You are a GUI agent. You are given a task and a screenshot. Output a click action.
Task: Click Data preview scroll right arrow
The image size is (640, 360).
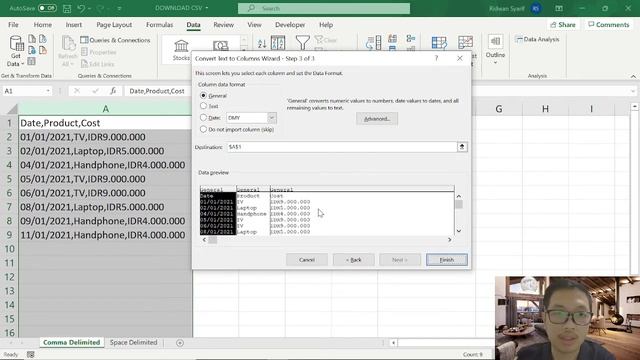(x=449, y=240)
